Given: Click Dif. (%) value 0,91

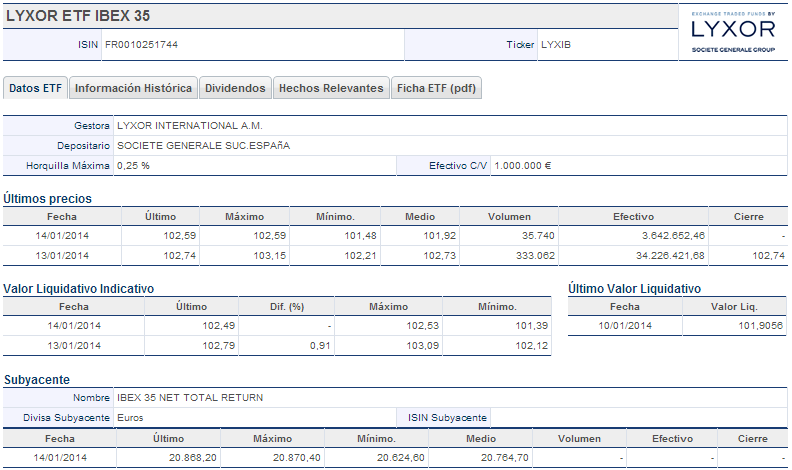Looking at the screenshot, I should 320,346.
